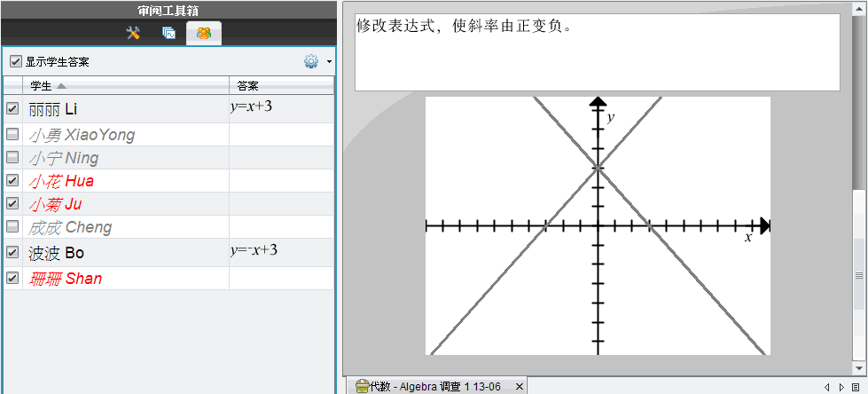Click the gear options icon
This screenshot has width=868, height=394.
tap(311, 62)
